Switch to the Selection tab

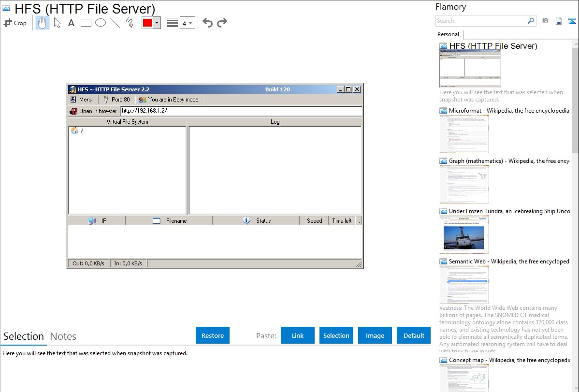click(24, 336)
